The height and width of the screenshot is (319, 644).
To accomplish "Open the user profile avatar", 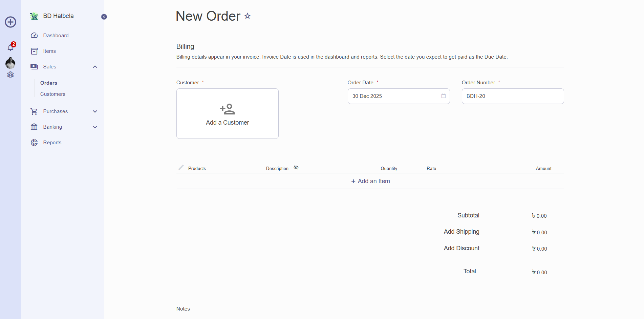I will (x=10, y=63).
